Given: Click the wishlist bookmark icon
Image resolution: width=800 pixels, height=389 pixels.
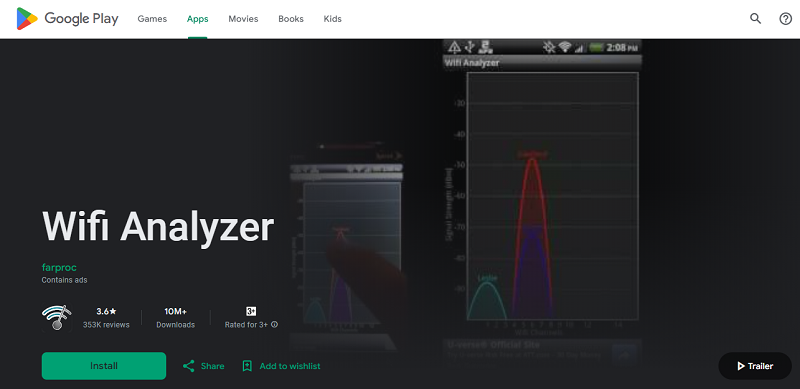Looking at the screenshot, I should coord(247,366).
